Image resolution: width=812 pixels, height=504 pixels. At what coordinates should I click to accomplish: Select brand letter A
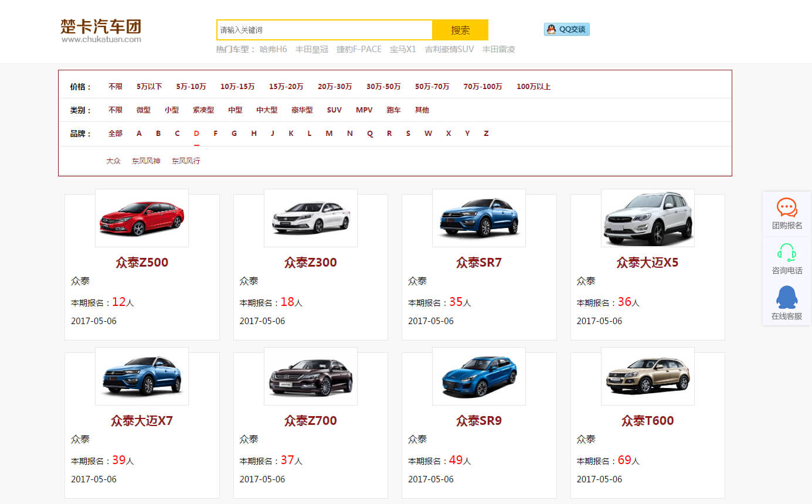[139, 134]
